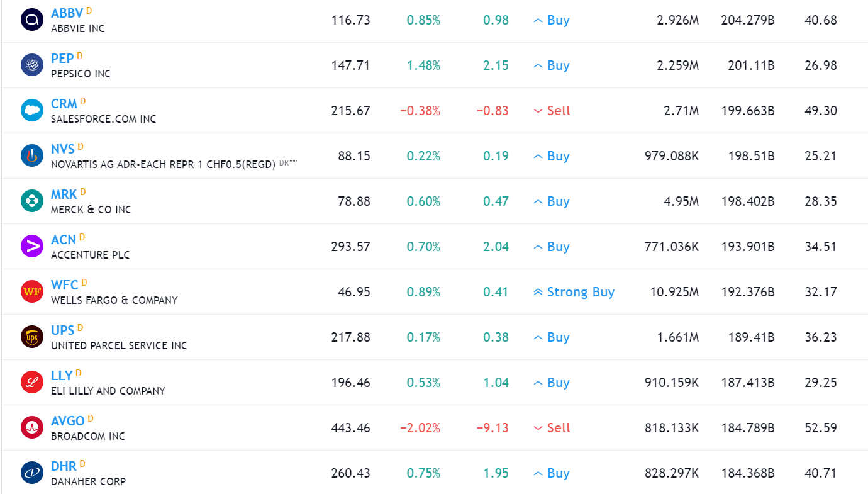Viewport: 868px width, 494px height.
Task: Click the Novartis logo icon
Action: 31,156
